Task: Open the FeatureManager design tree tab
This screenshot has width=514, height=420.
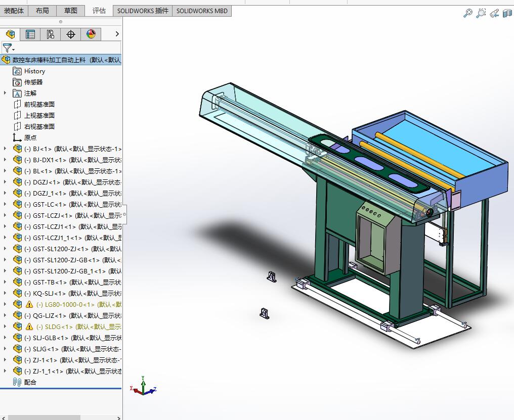Action: (x=11, y=34)
